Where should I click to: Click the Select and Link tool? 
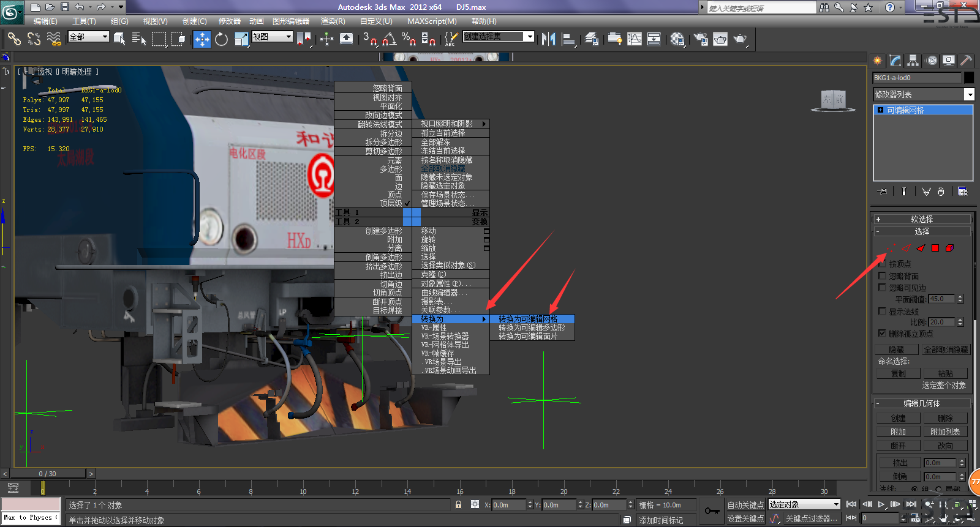coord(14,39)
